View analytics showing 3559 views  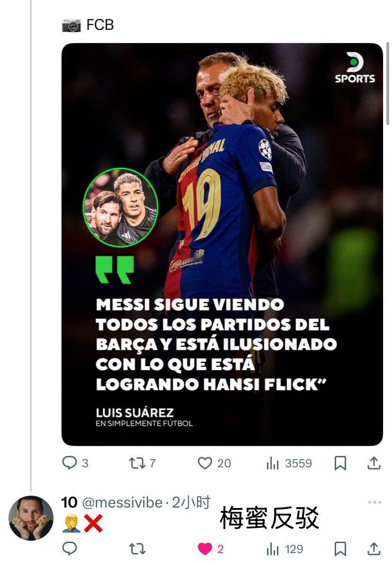289,463
